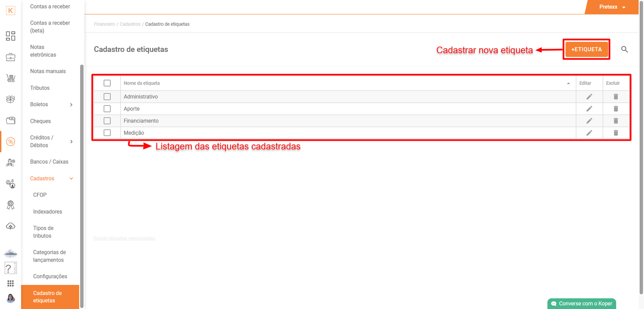Delete the Aporte label with trash icon
The height and width of the screenshot is (309, 644).
tap(615, 109)
